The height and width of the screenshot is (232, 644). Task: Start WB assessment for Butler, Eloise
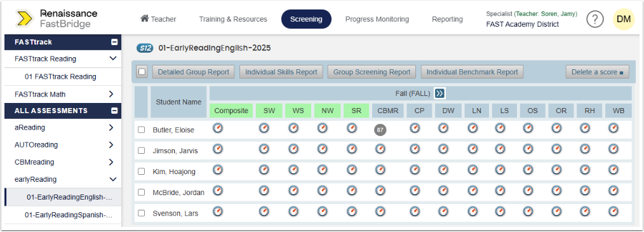point(613,128)
